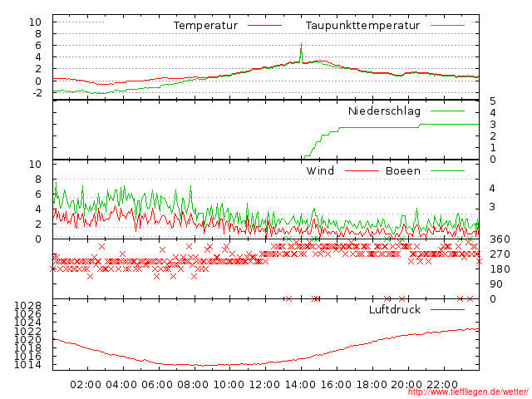Screen dimensions: 532x399
Task: Click the Temperatur legend label
Action: point(205,26)
